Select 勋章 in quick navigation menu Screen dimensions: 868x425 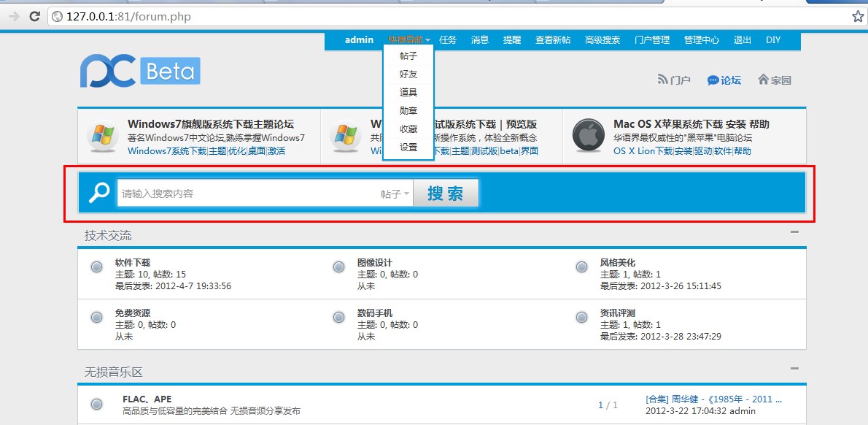(x=408, y=111)
